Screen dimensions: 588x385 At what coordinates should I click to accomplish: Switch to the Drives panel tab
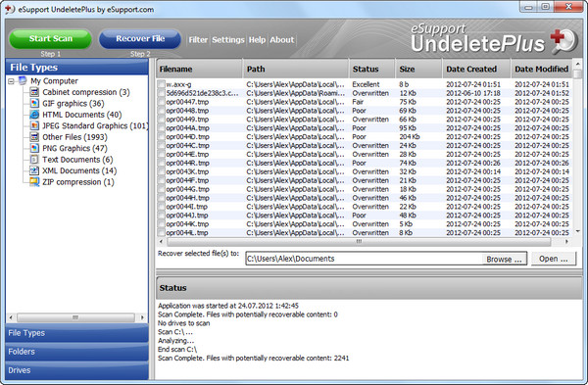(x=76, y=370)
